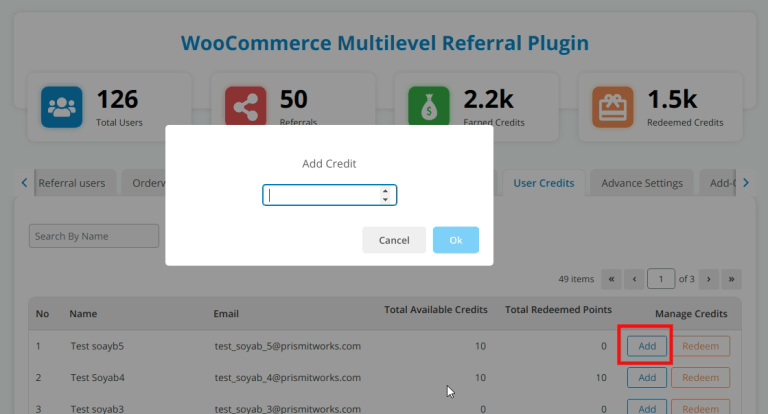Click the red Referrals share icon
The image size is (768, 414).
pyautogui.click(x=245, y=106)
